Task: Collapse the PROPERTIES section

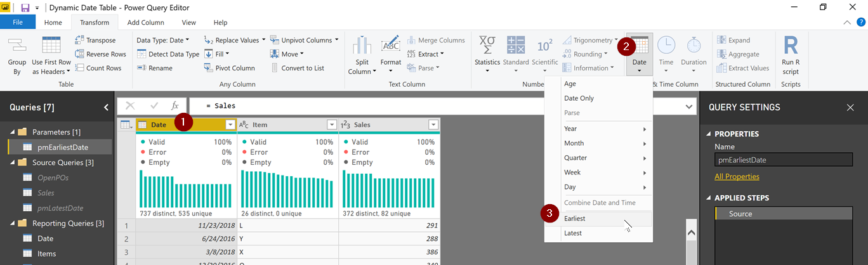Action: (707, 134)
